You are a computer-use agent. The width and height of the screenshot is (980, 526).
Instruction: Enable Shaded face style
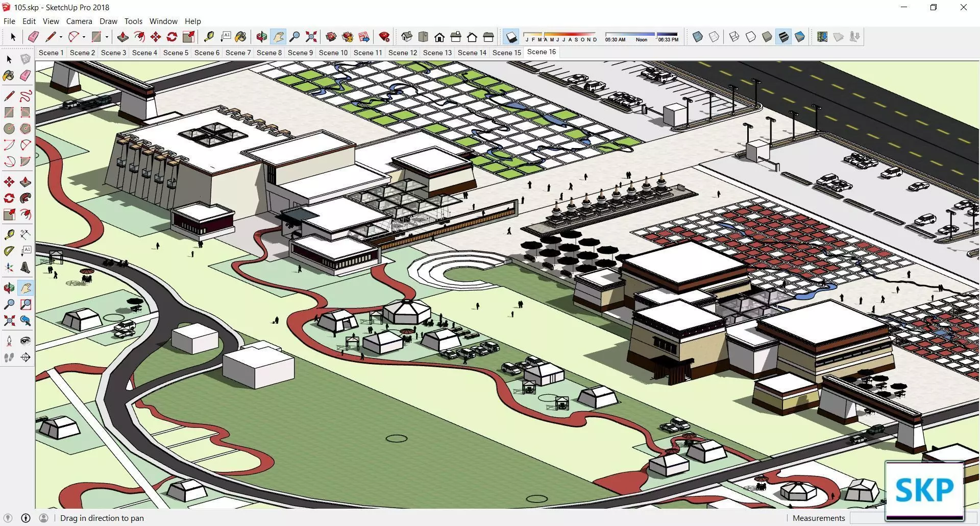coord(767,37)
